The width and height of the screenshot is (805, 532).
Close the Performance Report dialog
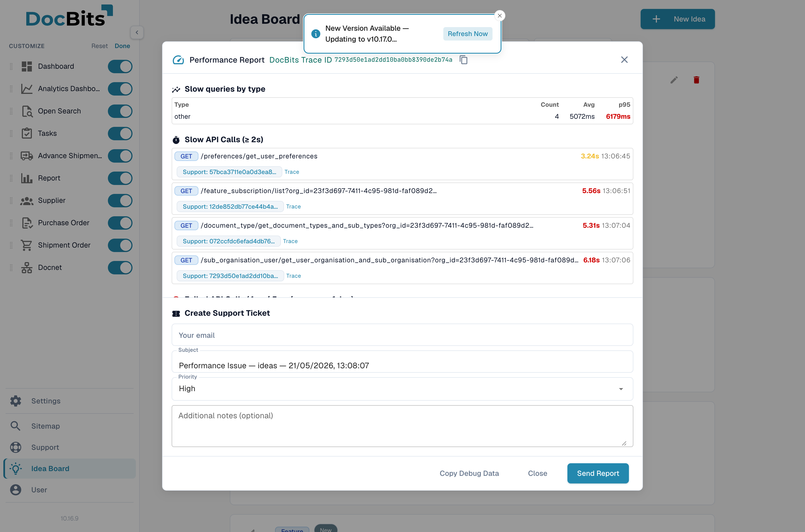click(624, 60)
